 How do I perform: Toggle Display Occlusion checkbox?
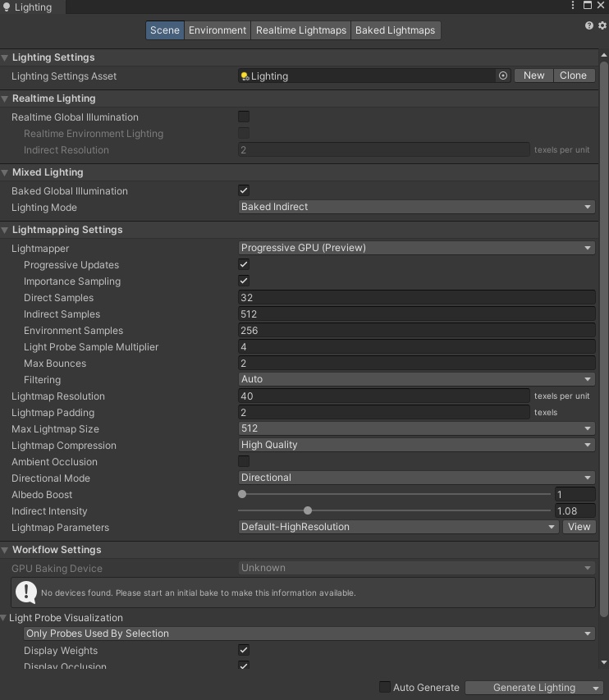244,666
